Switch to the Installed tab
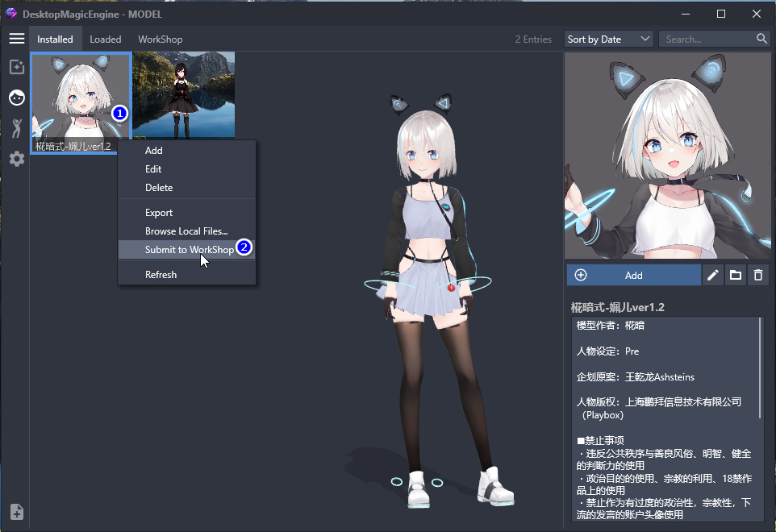 55,39
